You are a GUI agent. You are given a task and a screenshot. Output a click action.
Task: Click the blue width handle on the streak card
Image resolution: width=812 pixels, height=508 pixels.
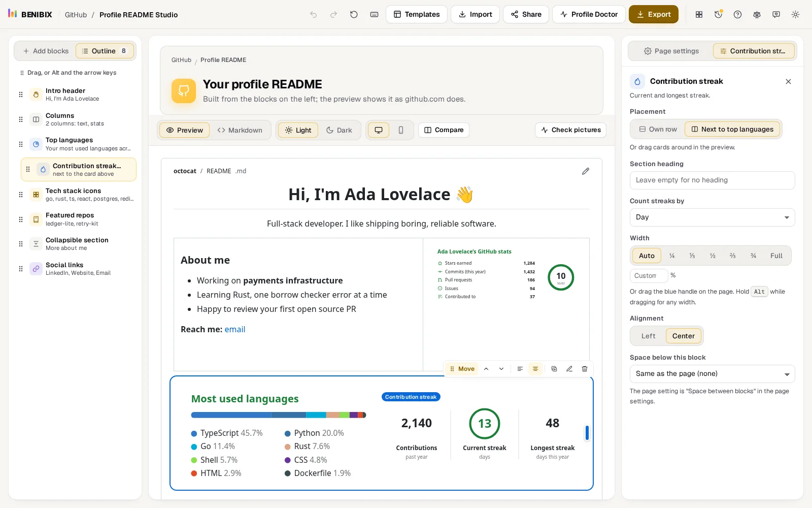pyautogui.click(x=587, y=433)
